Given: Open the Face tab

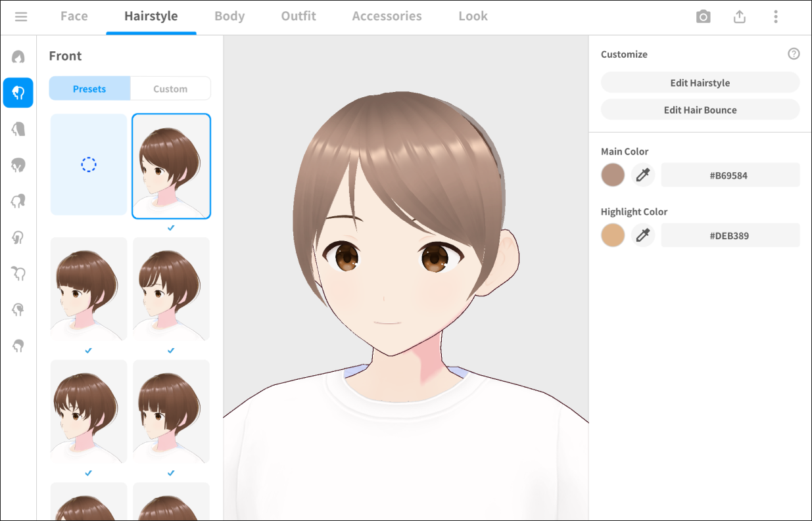Looking at the screenshot, I should [74, 16].
